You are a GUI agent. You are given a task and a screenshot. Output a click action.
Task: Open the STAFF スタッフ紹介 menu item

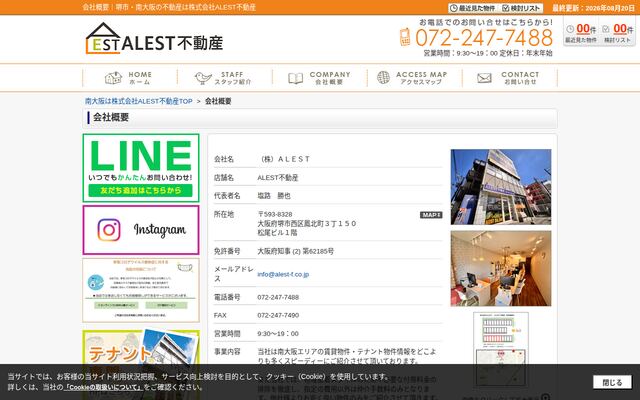[225, 78]
